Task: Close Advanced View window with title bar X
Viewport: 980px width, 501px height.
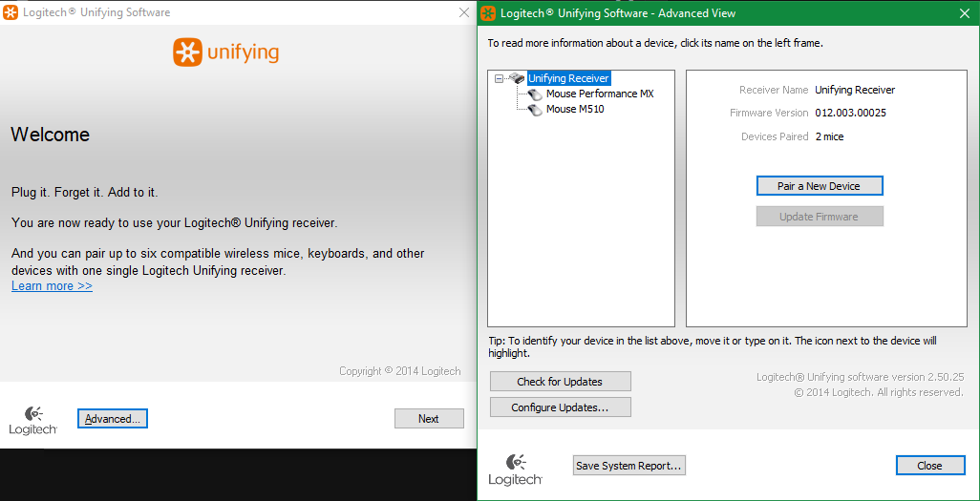Action: point(965,12)
